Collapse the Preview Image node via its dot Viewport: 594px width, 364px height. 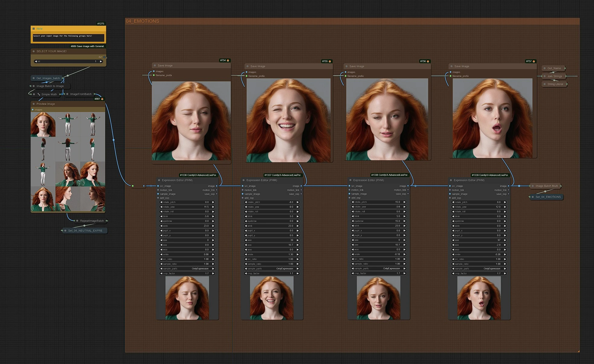tap(34, 104)
